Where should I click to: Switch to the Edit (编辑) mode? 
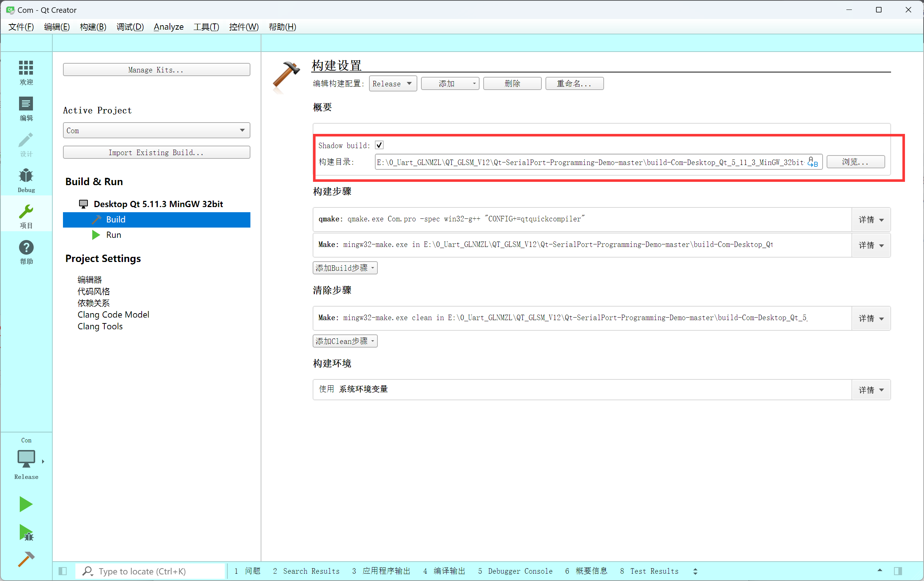point(26,108)
